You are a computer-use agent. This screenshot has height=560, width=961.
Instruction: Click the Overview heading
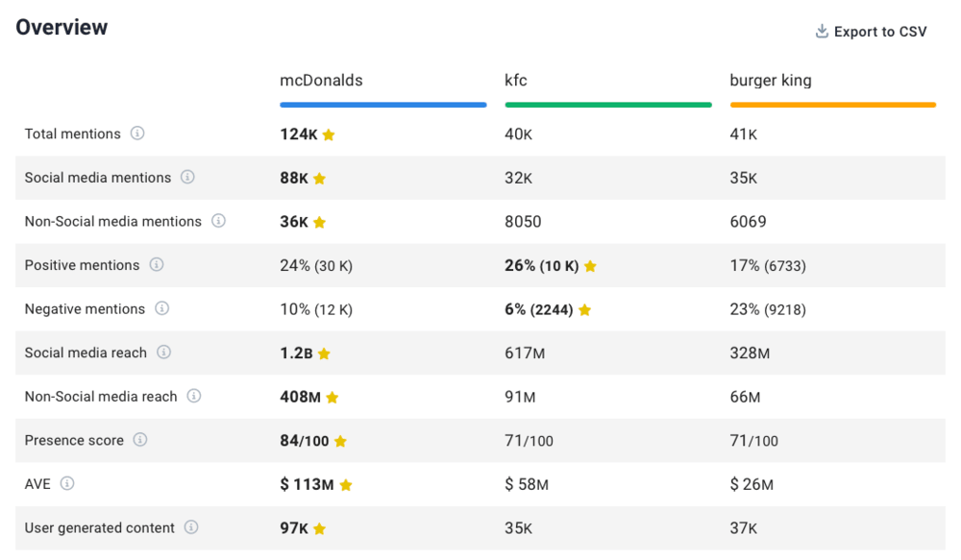[62, 27]
